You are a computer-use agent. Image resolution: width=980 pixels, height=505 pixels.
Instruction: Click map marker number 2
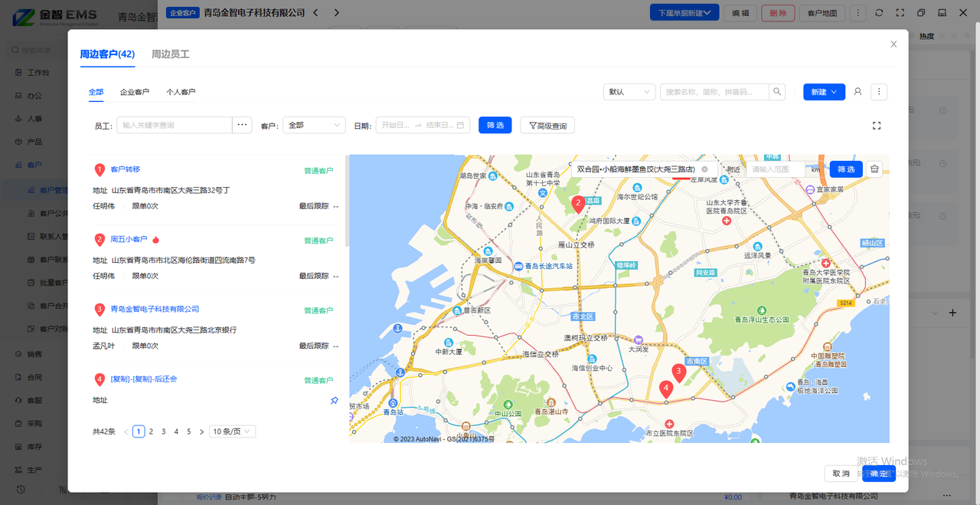click(579, 204)
